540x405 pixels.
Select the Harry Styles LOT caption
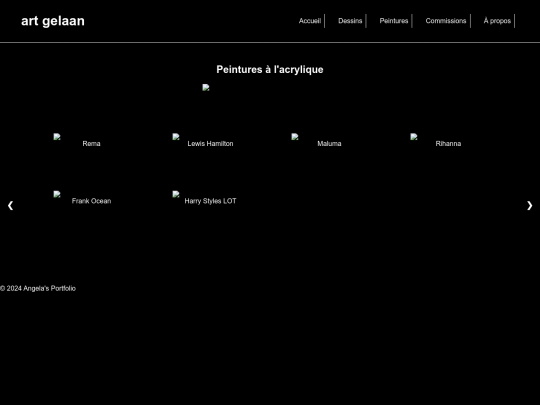(210, 201)
